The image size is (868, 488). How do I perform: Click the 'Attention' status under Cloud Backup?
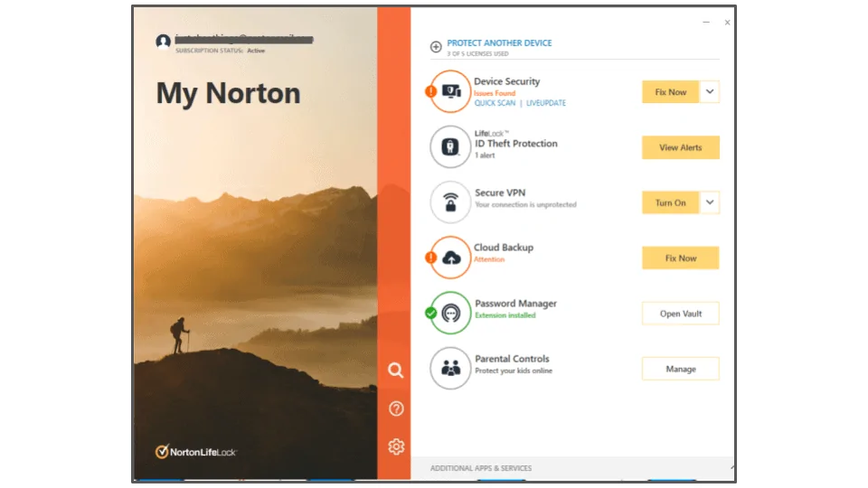489,259
